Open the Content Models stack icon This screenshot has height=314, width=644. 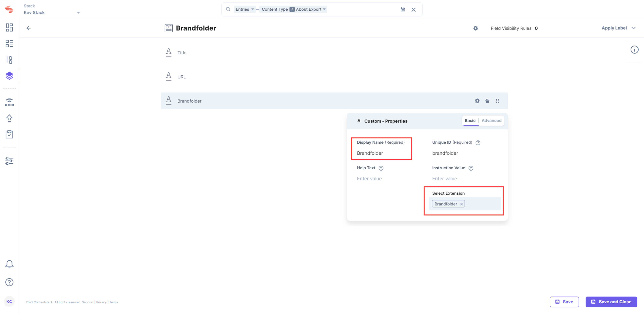[9, 75]
